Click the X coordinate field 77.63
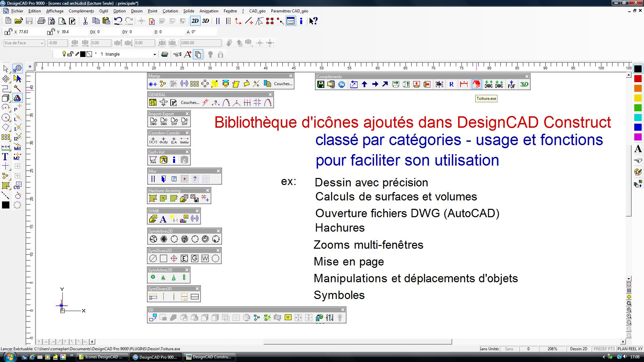This screenshot has width=644, height=362. tap(31, 32)
